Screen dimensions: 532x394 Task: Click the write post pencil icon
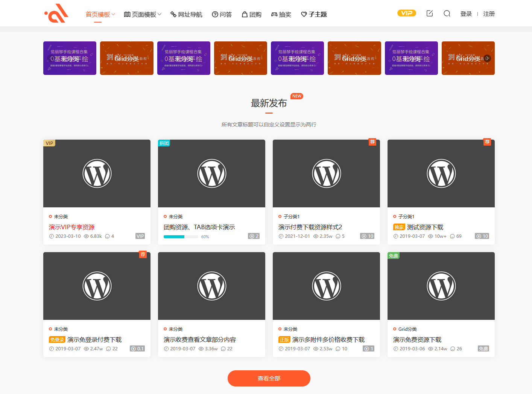429,14
